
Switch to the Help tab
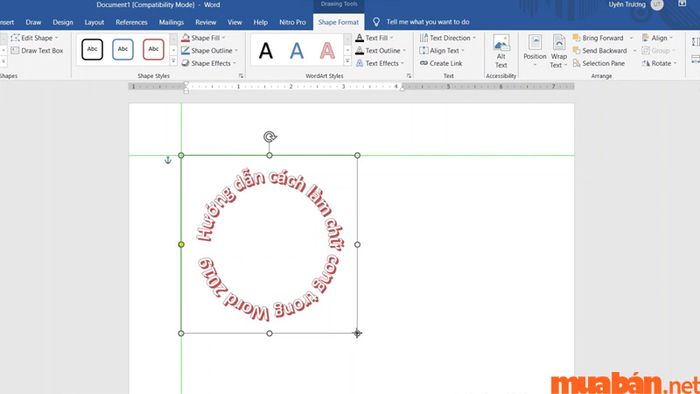(x=261, y=22)
